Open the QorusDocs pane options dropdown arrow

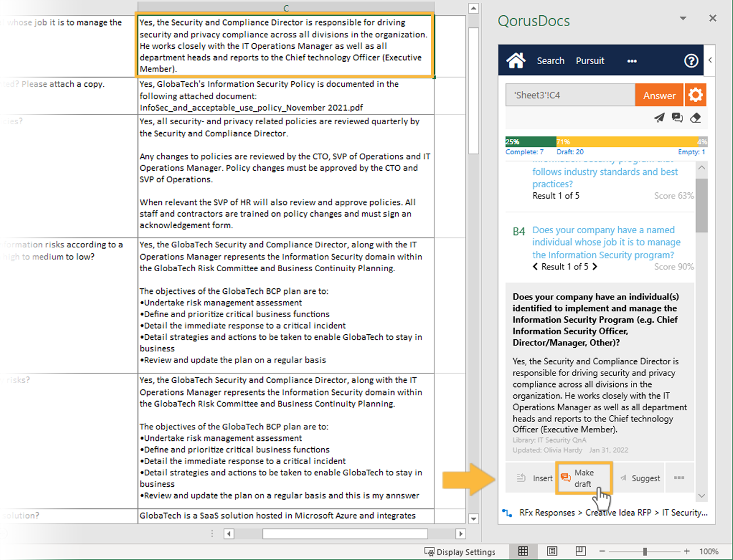(683, 19)
